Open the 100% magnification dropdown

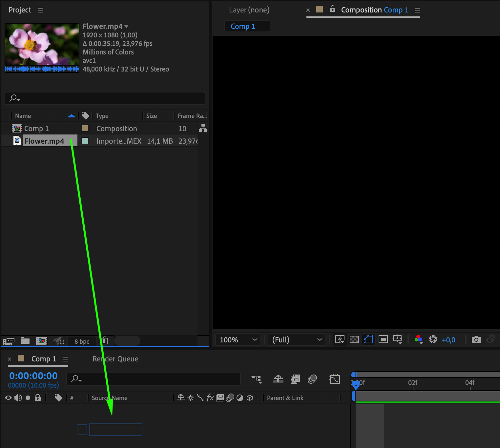(238, 340)
